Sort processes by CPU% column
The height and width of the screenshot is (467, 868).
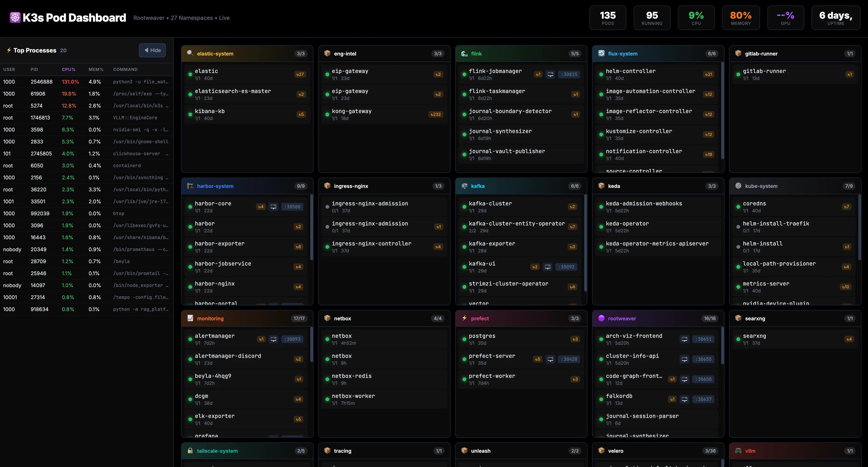pos(68,69)
